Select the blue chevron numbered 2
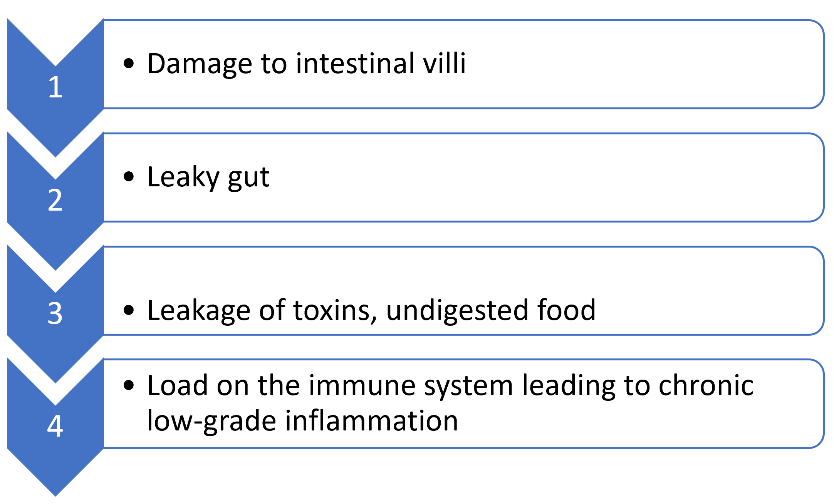 pyautogui.click(x=55, y=200)
